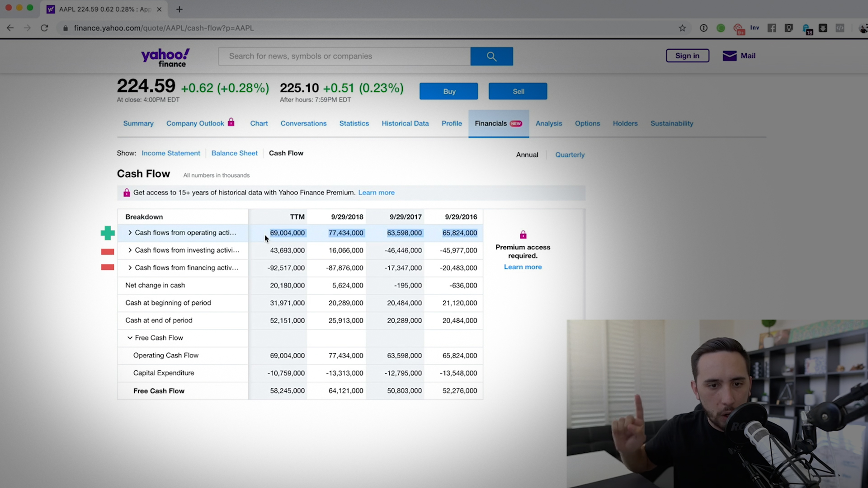Click the blue Sell button
The width and height of the screenshot is (868, 488).
518,91
